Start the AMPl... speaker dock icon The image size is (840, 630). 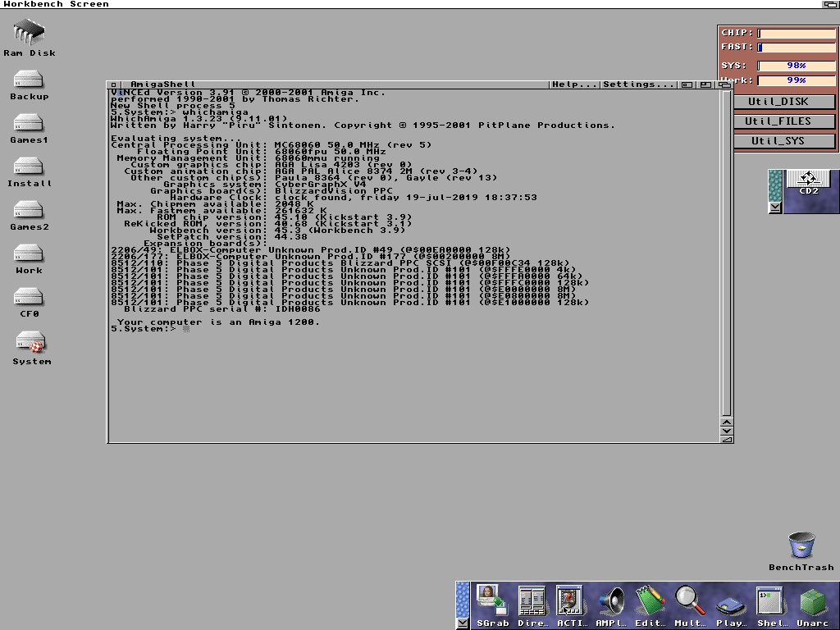coord(611,605)
